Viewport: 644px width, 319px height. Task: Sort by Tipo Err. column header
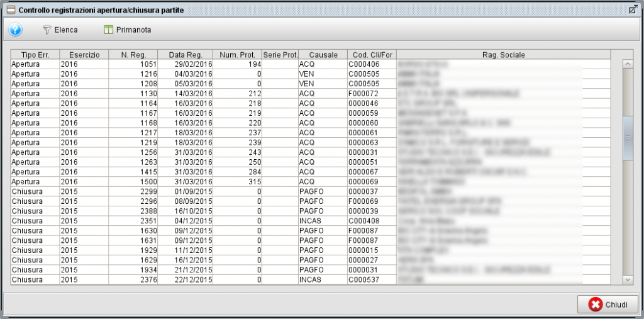pyautogui.click(x=35, y=55)
